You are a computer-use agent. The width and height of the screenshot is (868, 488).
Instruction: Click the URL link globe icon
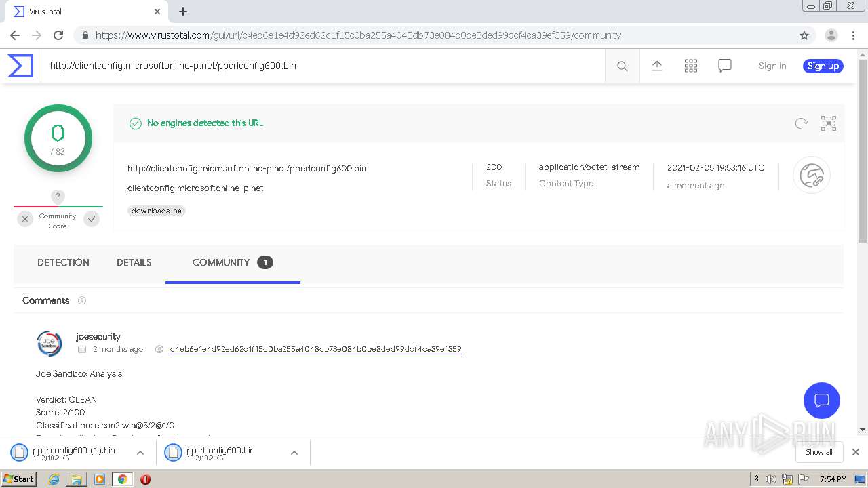click(812, 176)
